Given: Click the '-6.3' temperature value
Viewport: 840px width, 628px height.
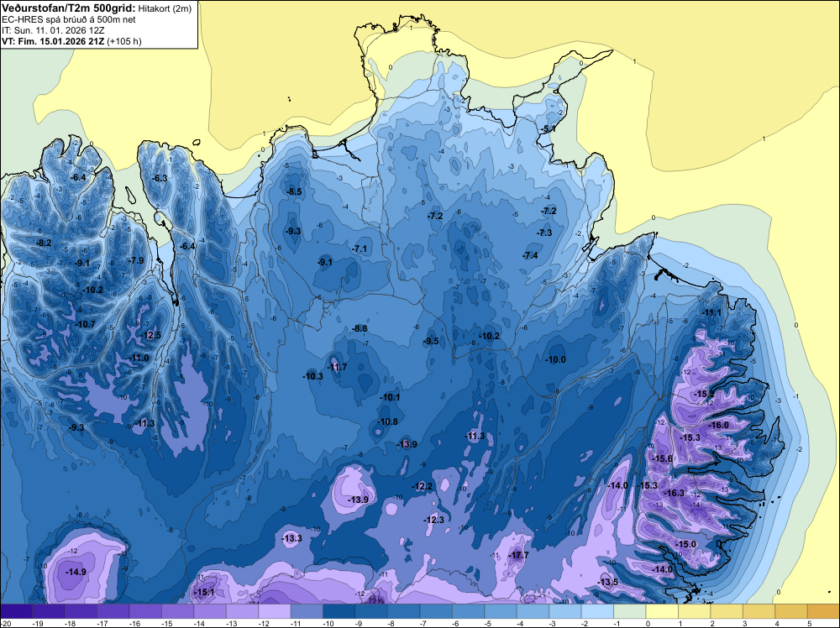Looking at the screenshot, I should click(160, 178).
